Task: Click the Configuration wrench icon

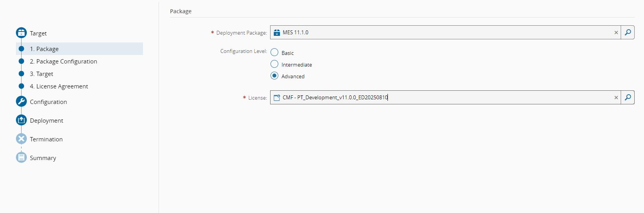Action: pos(21,102)
